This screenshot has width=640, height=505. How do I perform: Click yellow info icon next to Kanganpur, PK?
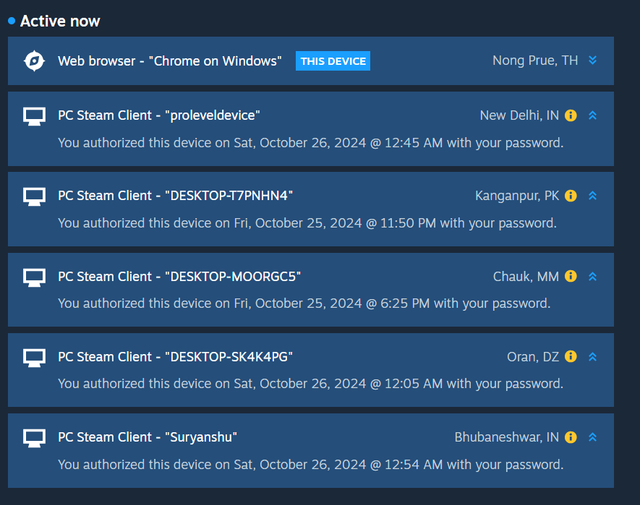[x=571, y=196]
